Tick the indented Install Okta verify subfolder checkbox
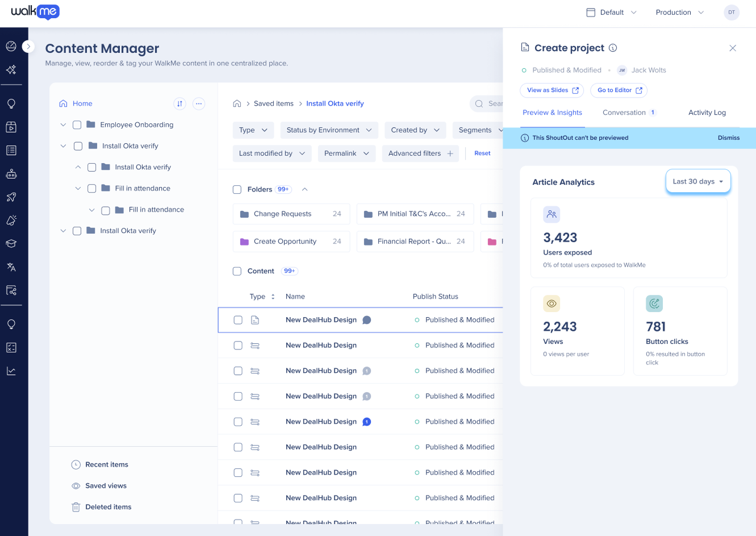Image resolution: width=756 pixels, height=536 pixels. click(91, 167)
